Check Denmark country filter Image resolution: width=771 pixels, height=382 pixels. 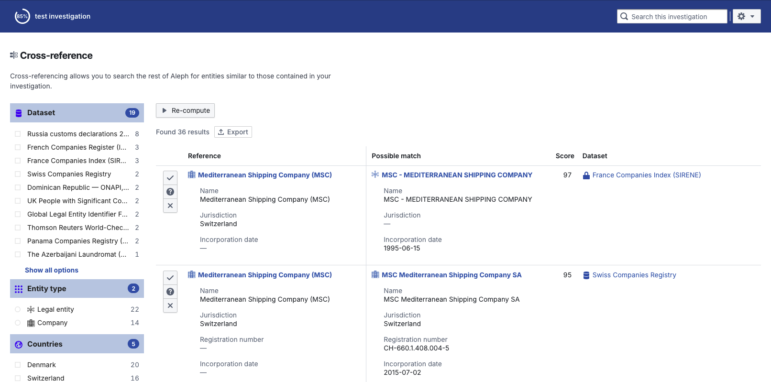[x=18, y=365]
